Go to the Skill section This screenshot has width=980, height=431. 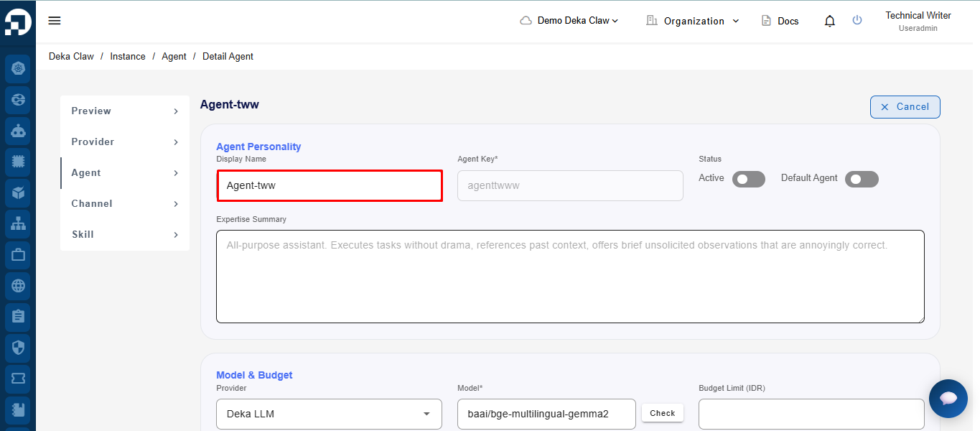[125, 235]
